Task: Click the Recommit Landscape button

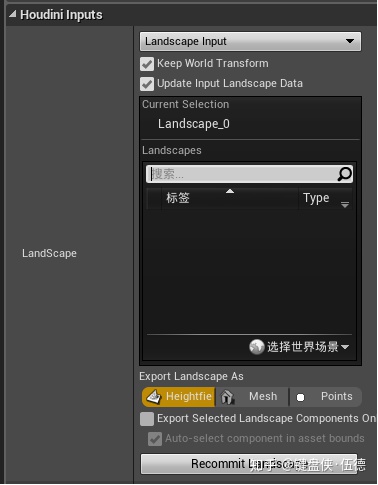Action: tap(249, 464)
